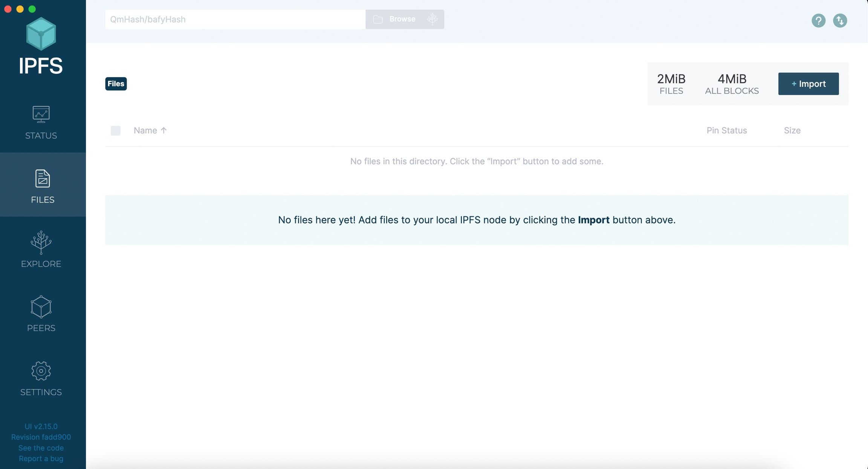Click the macOS yellow minimize button

(x=20, y=9)
